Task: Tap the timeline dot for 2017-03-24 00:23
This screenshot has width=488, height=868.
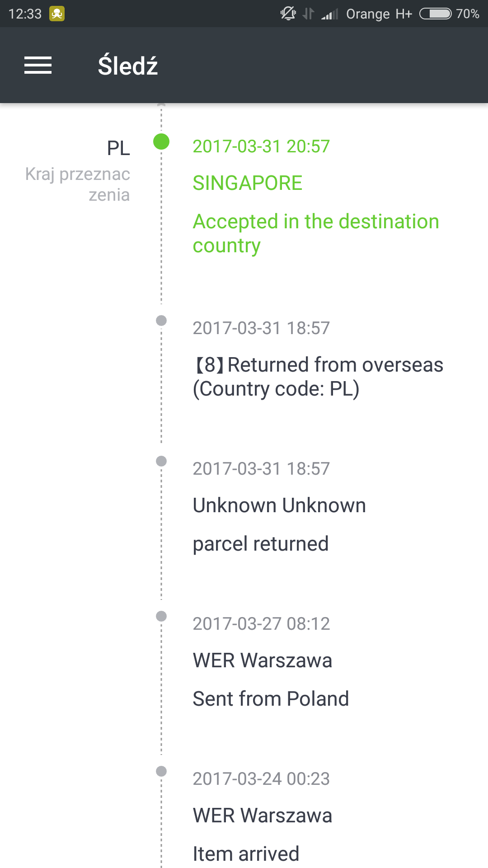Action: 161,771
